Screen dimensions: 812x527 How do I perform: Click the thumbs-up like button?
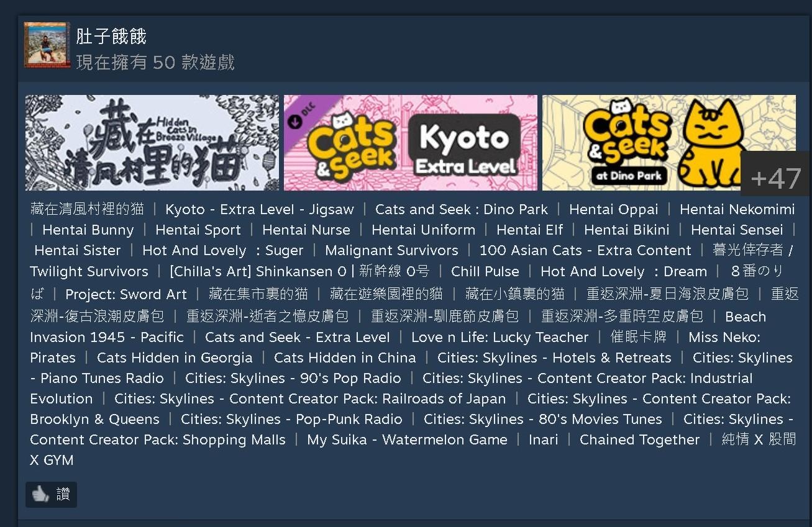(x=51, y=495)
